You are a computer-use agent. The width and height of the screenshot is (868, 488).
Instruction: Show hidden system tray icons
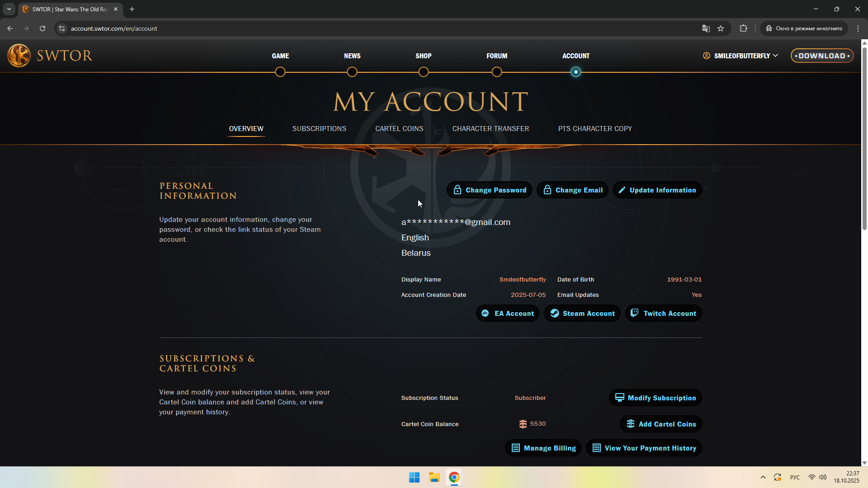pos(763,477)
